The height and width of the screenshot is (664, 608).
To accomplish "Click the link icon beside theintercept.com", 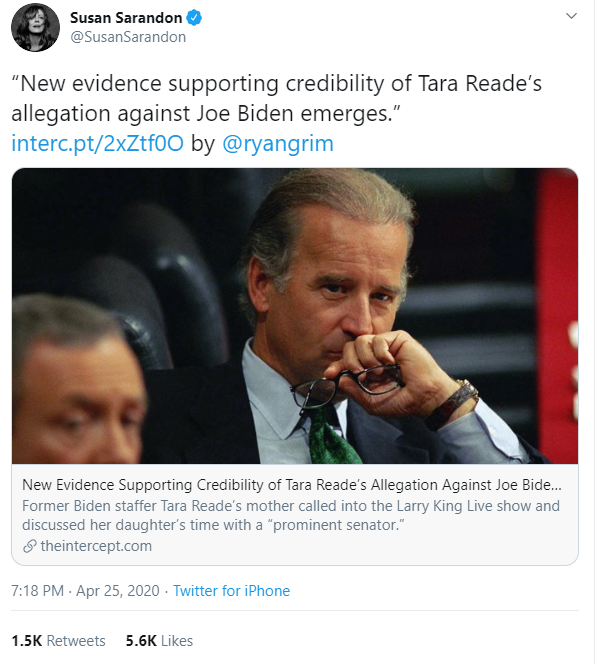I will 28,545.
